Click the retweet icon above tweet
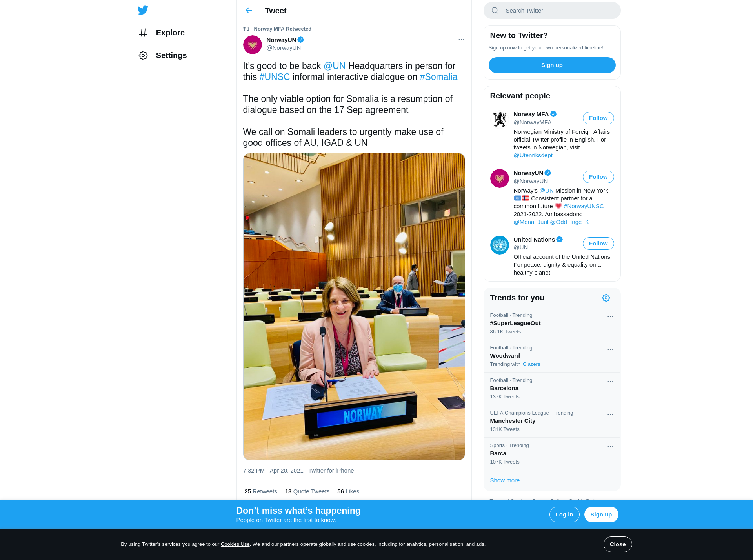The image size is (753, 560). (246, 29)
